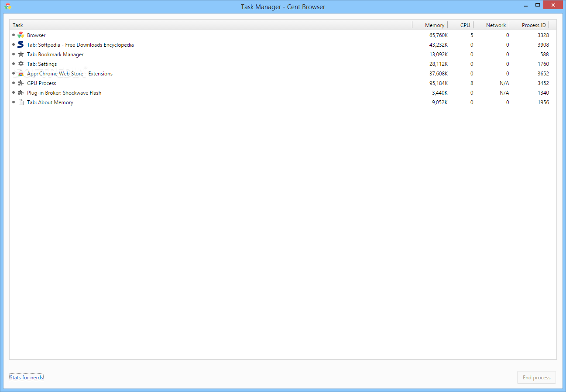This screenshot has height=392, width=566.
Task: Click CPU value 5 in Browser row
Action: pos(472,35)
